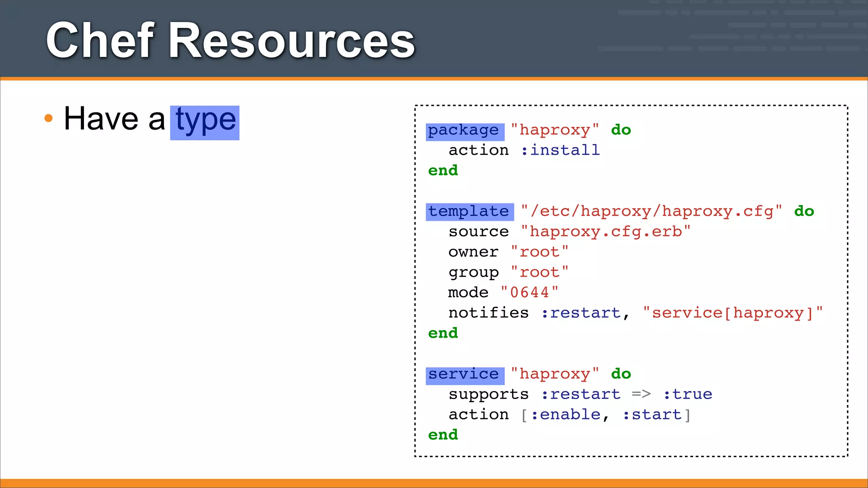Click the mode "0644" value
Screen dimensions: 868x488
click(x=529, y=292)
